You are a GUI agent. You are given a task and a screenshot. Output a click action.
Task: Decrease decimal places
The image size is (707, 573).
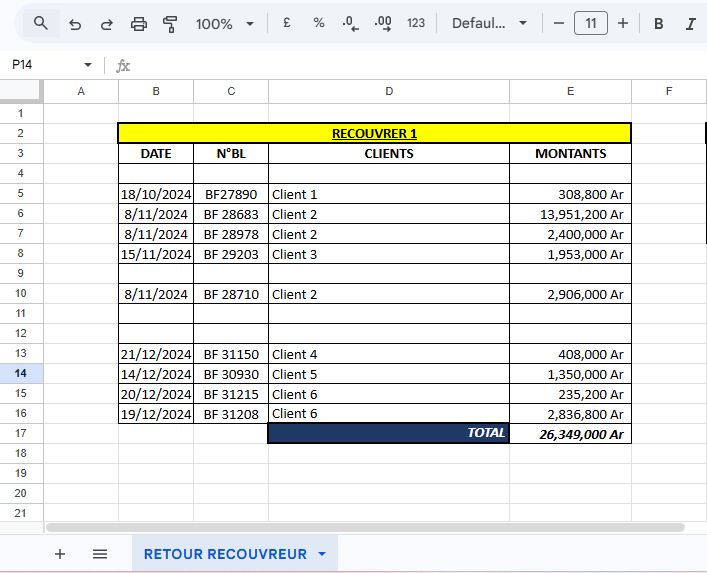pyautogui.click(x=350, y=23)
